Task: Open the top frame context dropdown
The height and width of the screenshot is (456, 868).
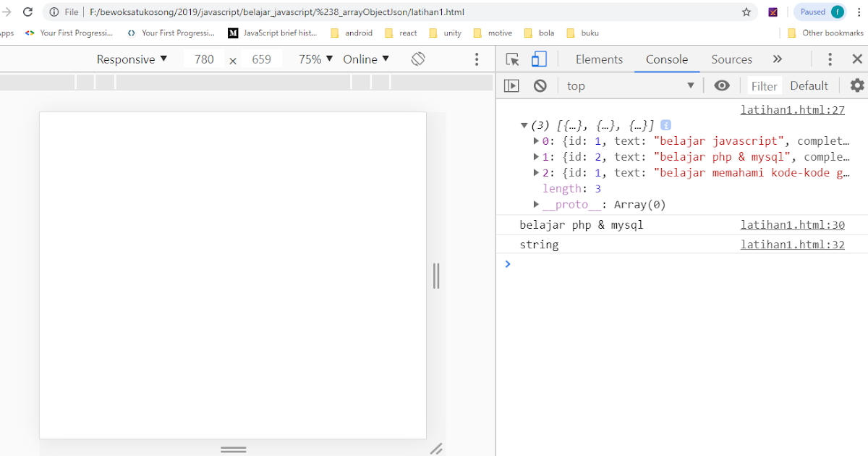Action: click(629, 85)
